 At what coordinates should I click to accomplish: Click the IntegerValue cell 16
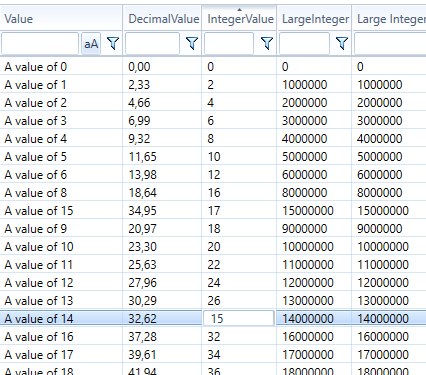[239, 193]
